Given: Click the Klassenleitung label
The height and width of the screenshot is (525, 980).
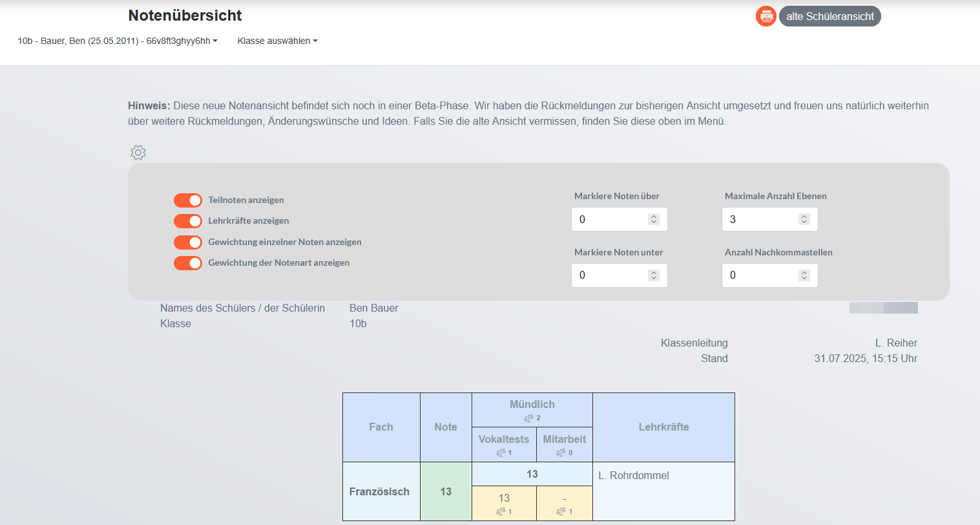Looking at the screenshot, I should (694, 343).
